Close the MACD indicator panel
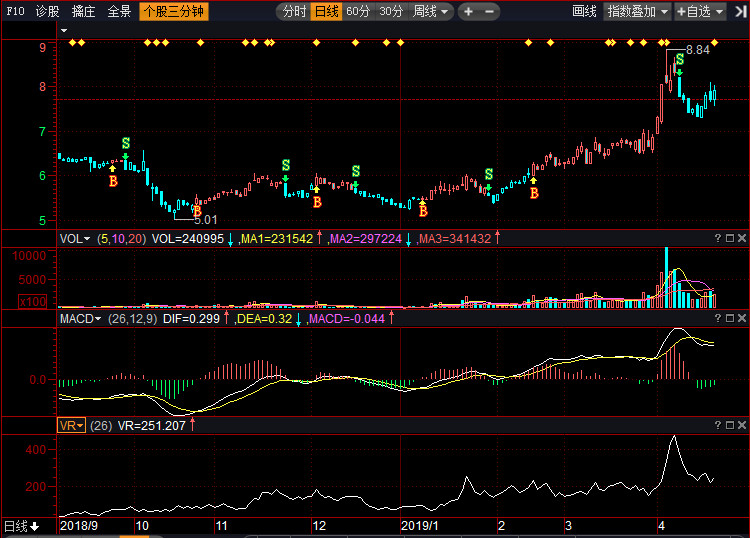The height and width of the screenshot is (538, 750). pyautogui.click(x=742, y=318)
